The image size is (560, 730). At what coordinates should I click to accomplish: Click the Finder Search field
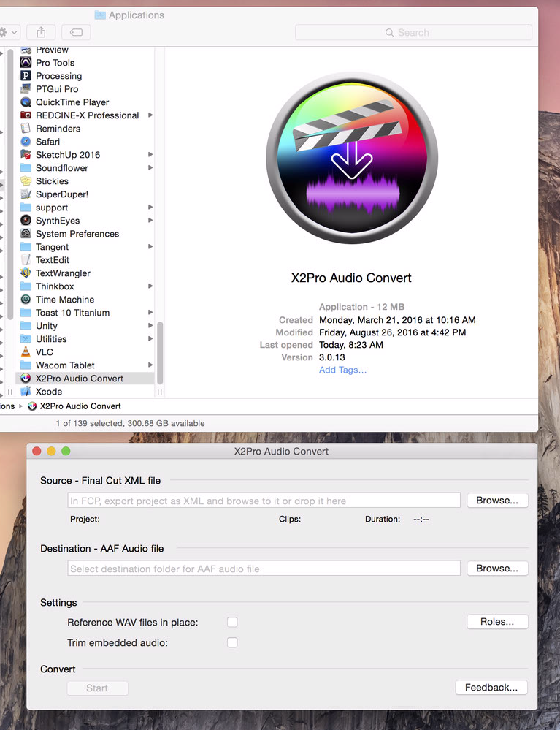click(x=413, y=32)
